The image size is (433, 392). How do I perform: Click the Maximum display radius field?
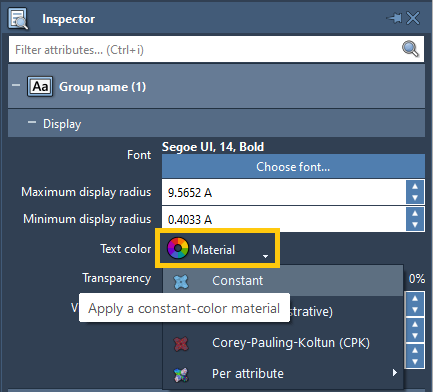[x=284, y=192]
